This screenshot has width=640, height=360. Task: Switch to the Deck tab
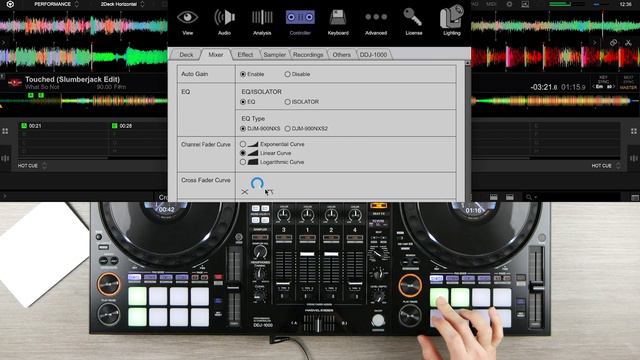(x=186, y=55)
